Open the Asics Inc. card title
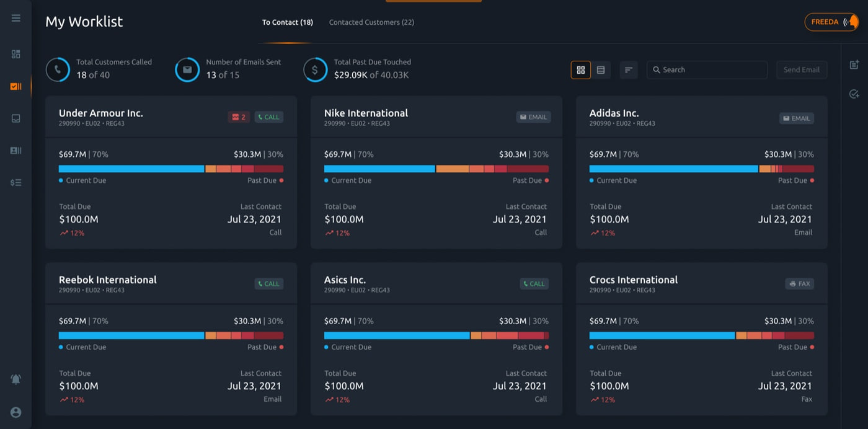Image resolution: width=868 pixels, height=429 pixels. [345, 280]
